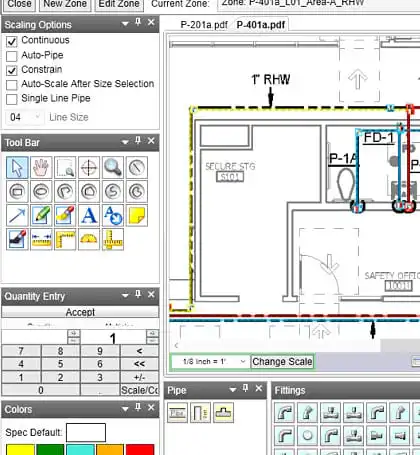Switch to the P-401a.pdf tab

tap(261, 25)
